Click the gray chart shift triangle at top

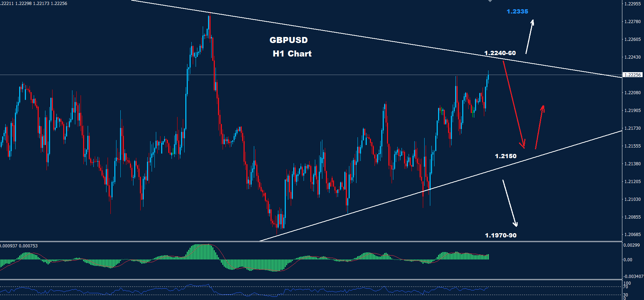(x=490, y=1)
